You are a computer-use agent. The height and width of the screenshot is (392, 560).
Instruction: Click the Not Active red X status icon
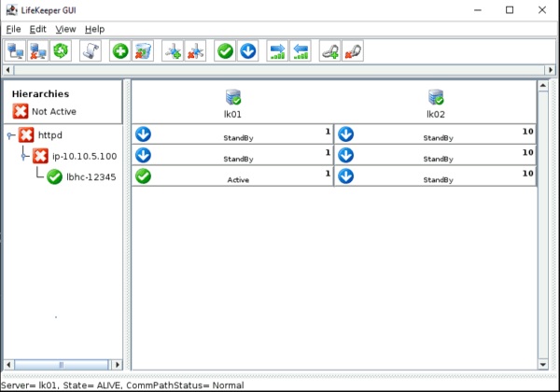(x=21, y=111)
